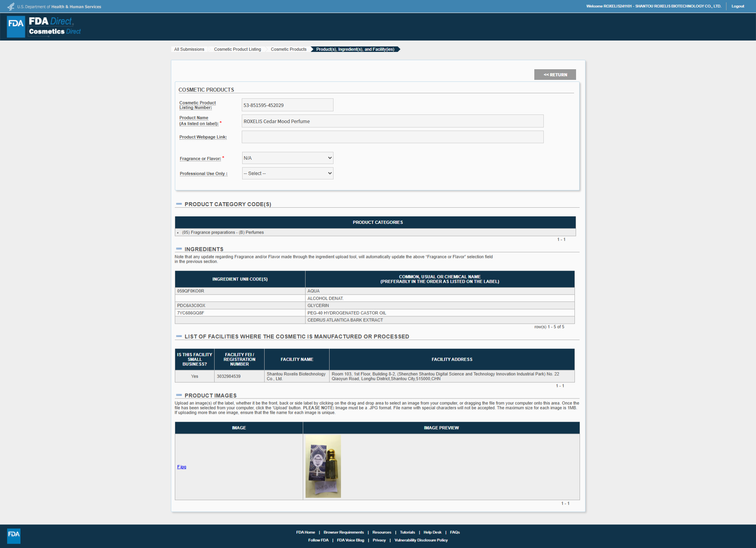Open the F.jpg image link

pos(182,467)
